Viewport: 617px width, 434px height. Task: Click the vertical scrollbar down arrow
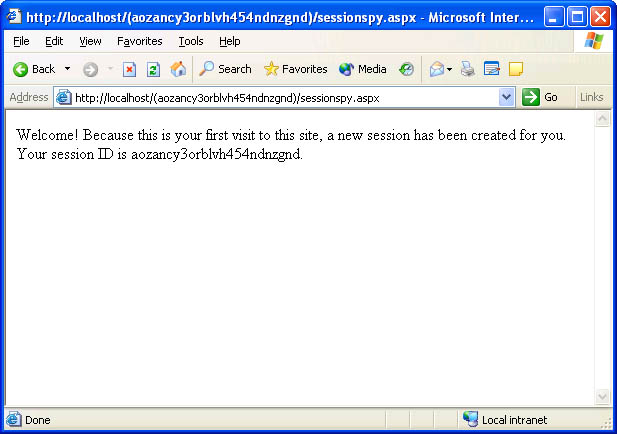pyautogui.click(x=602, y=397)
